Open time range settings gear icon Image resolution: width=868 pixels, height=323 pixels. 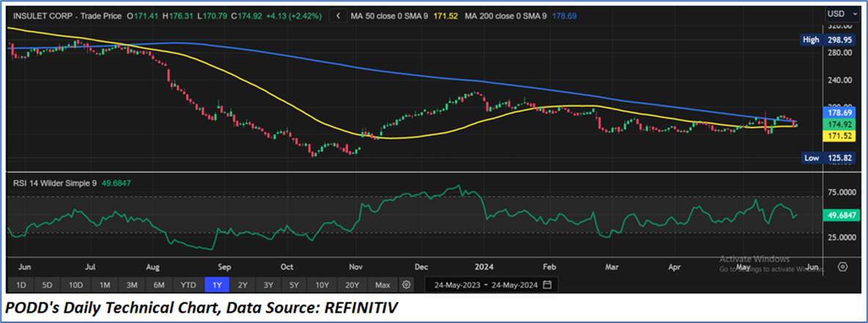pyautogui.click(x=405, y=284)
